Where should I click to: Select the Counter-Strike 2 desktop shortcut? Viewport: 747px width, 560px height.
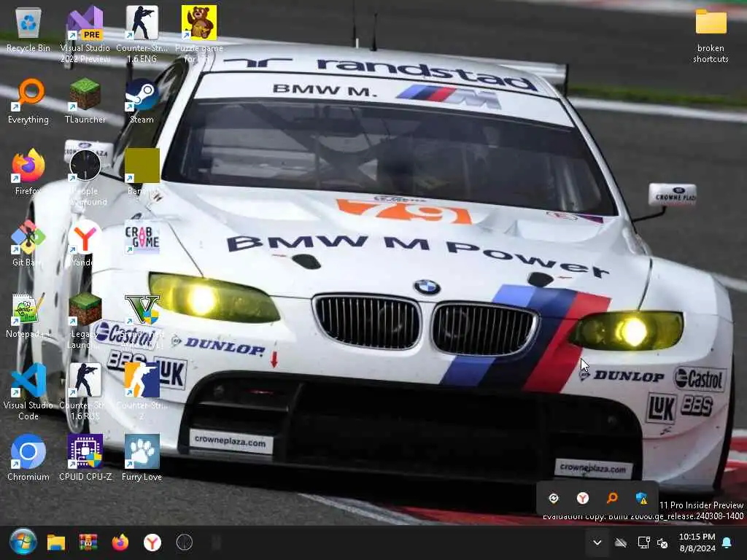pyautogui.click(x=142, y=392)
